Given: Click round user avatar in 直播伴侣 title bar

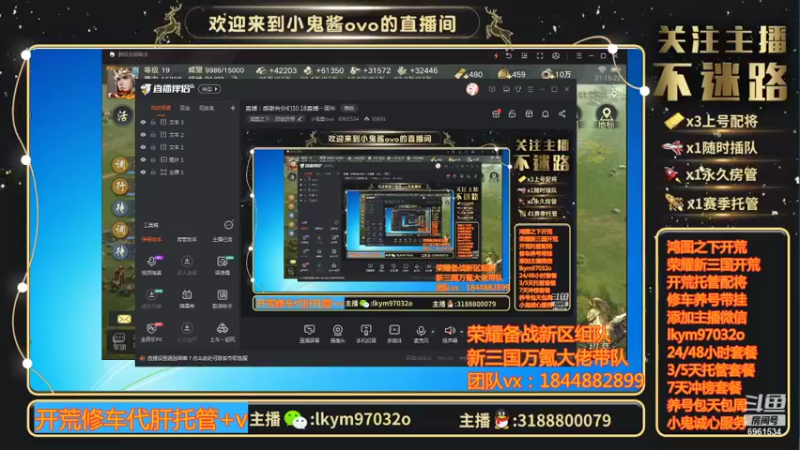Looking at the screenshot, I should click(x=472, y=89).
